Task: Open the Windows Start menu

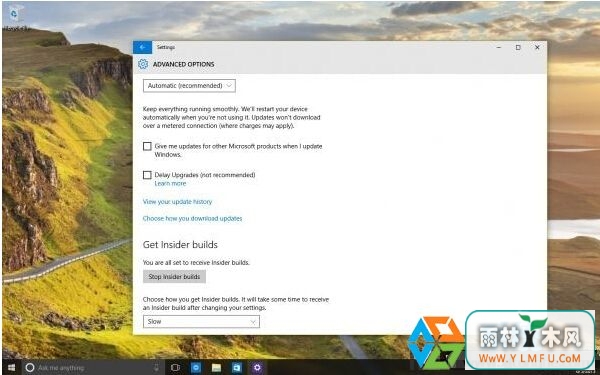Action: tap(11, 367)
